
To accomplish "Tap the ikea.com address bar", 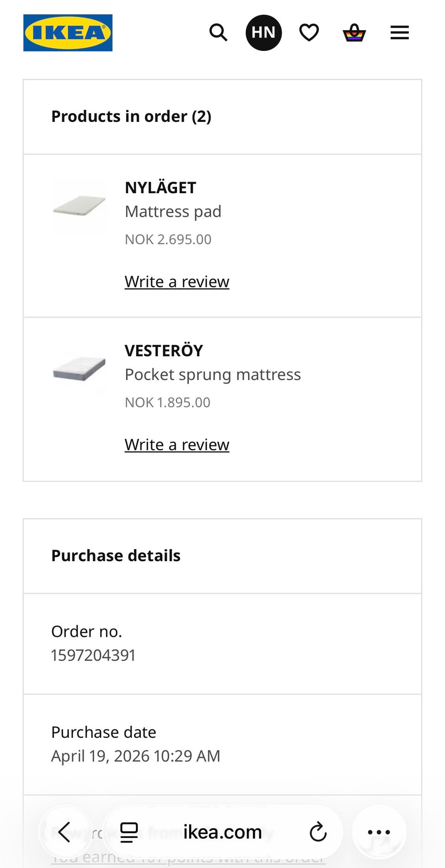I will [x=222, y=832].
